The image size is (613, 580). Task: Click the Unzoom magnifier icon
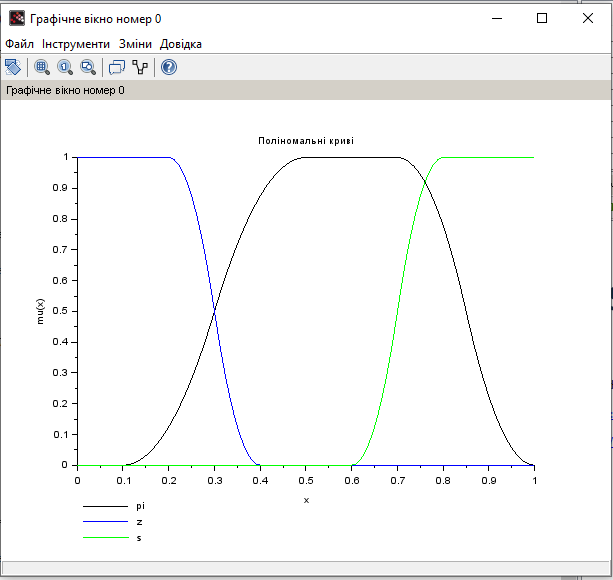88,67
